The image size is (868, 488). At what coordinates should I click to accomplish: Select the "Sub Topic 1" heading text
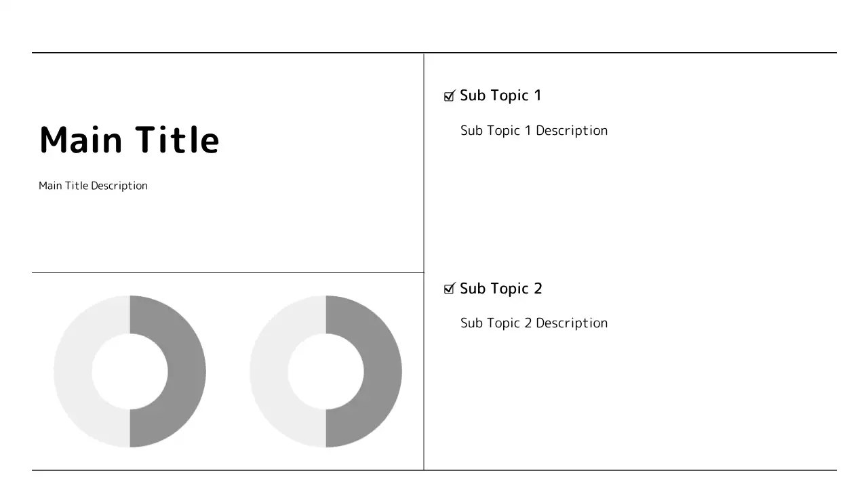(x=500, y=96)
